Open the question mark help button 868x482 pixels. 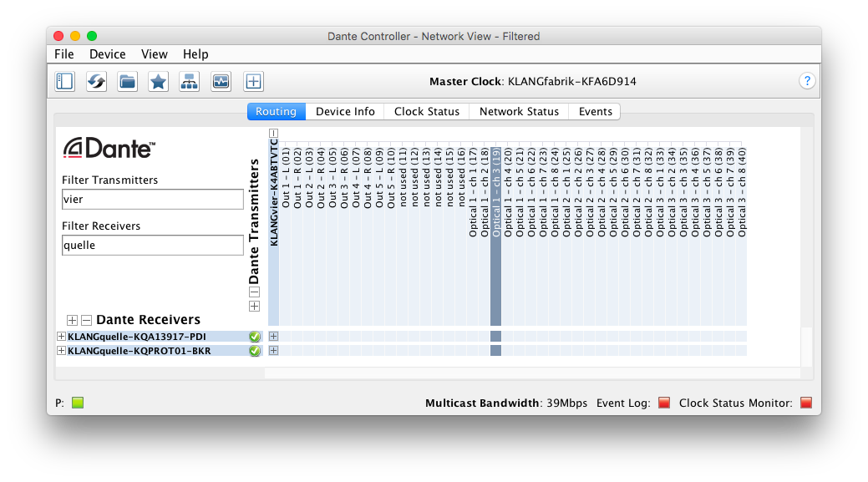[807, 81]
